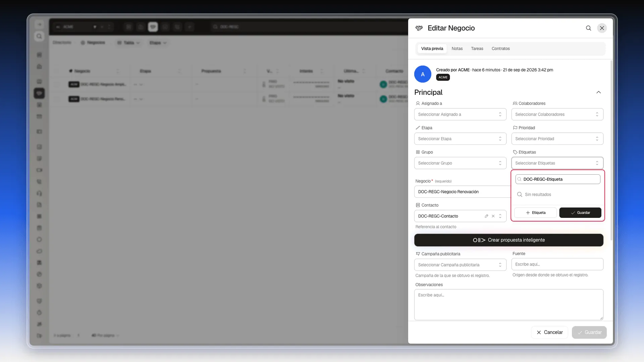Screen dimensions: 644x362
Task: Click the pencil edit icon in Contacto field
Action: pyautogui.click(x=486, y=216)
